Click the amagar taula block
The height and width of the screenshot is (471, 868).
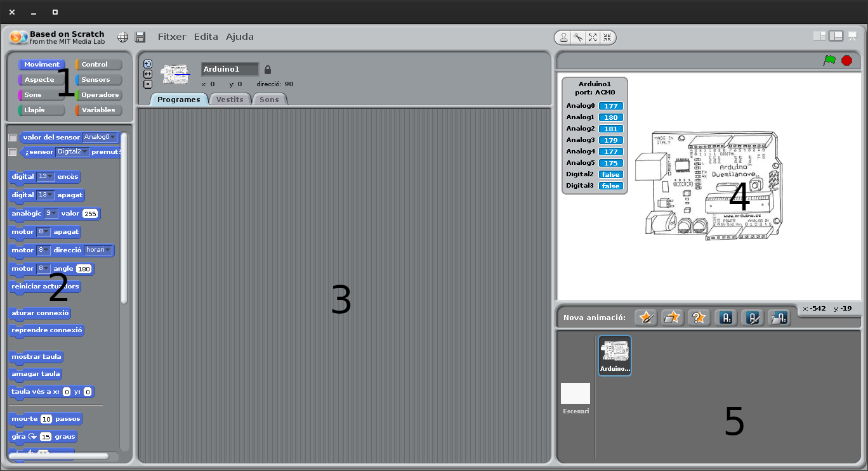pyautogui.click(x=36, y=373)
